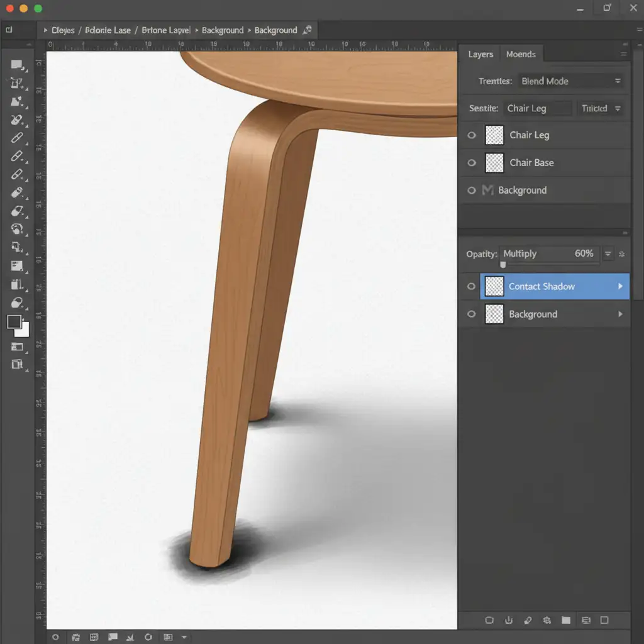Open the Blend Mode dropdown
Image resolution: width=644 pixels, height=644 pixels.
click(x=570, y=81)
